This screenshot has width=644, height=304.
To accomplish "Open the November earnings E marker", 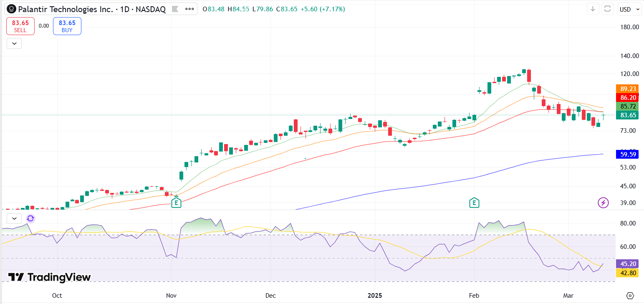I will coord(176,203).
